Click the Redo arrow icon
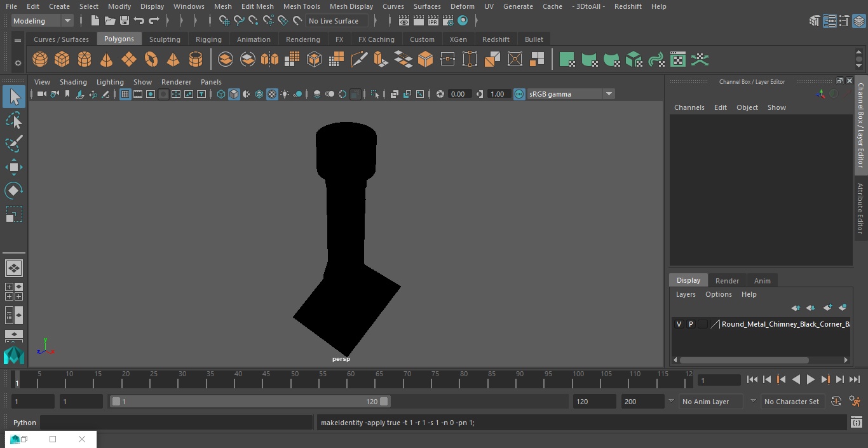This screenshot has width=868, height=448. (154, 21)
